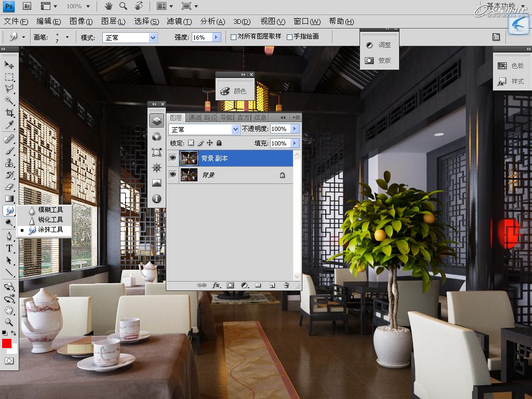Swap foreground and background colors
The image size is (532, 399).
(x=14, y=333)
